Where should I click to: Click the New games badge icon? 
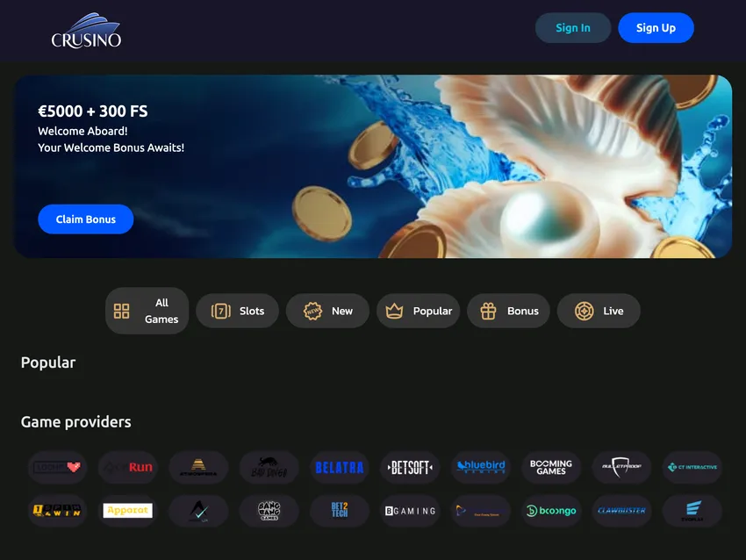click(x=312, y=311)
